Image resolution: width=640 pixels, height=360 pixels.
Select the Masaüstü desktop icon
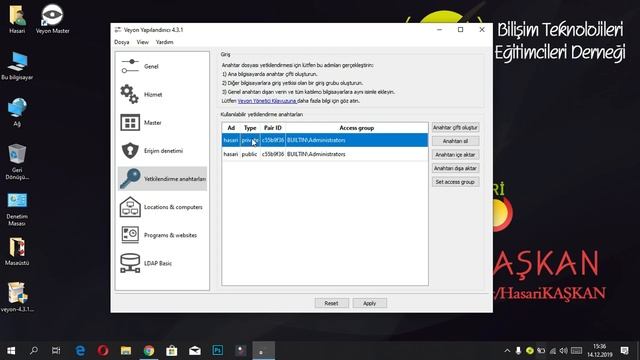(17, 251)
